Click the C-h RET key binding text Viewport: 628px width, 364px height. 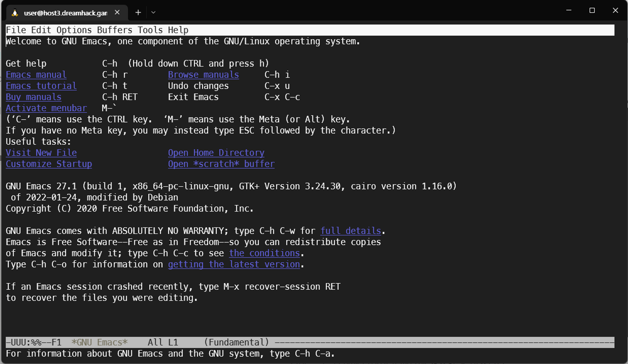pos(120,97)
